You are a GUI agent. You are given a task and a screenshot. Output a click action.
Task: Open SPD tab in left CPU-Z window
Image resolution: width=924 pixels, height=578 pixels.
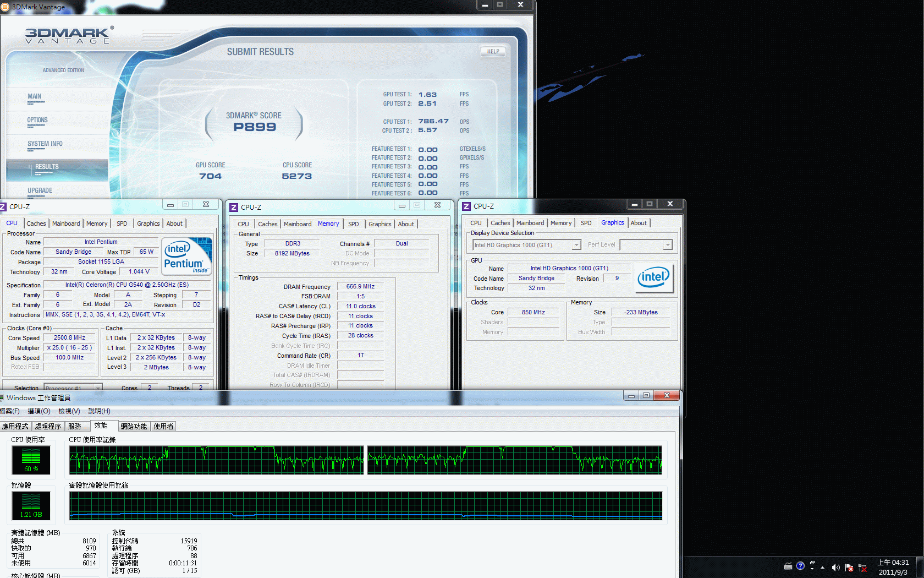tap(122, 223)
